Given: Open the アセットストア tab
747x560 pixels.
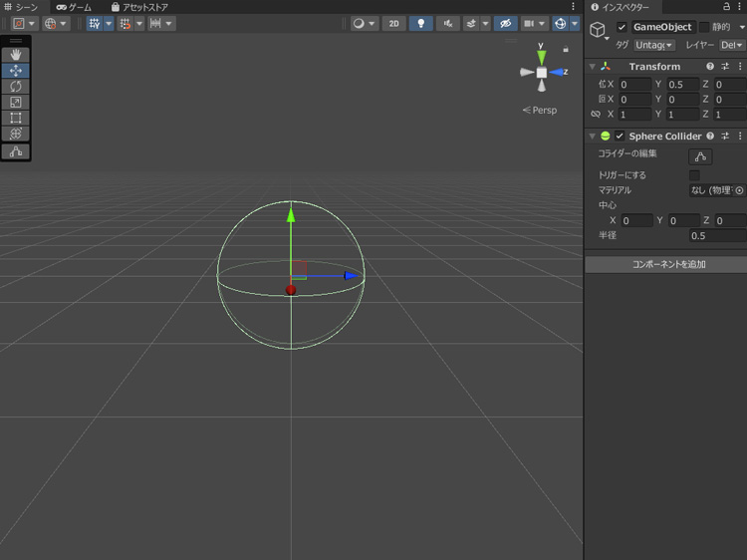Looking at the screenshot, I should pyautogui.click(x=138, y=7).
